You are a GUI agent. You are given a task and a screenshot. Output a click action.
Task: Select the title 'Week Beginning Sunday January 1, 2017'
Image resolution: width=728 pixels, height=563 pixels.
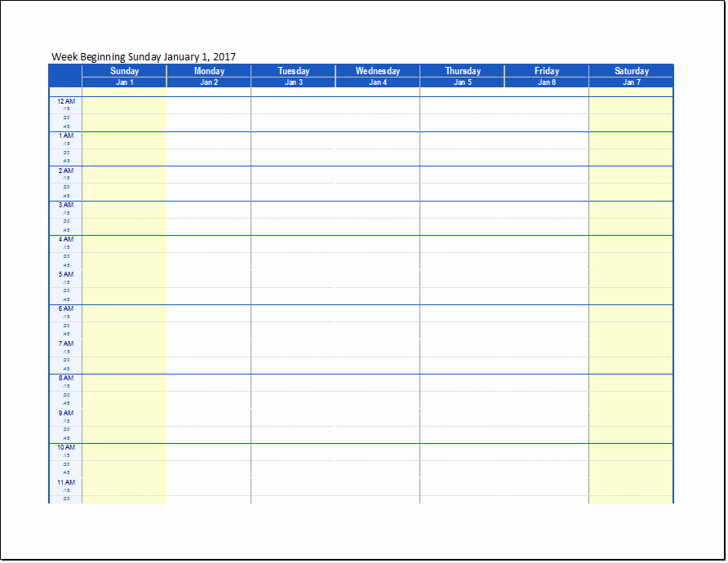click(144, 56)
